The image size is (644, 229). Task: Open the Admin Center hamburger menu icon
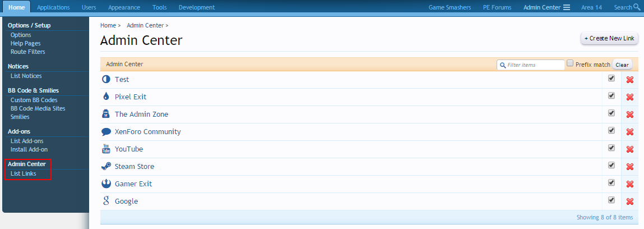point(567,7)
